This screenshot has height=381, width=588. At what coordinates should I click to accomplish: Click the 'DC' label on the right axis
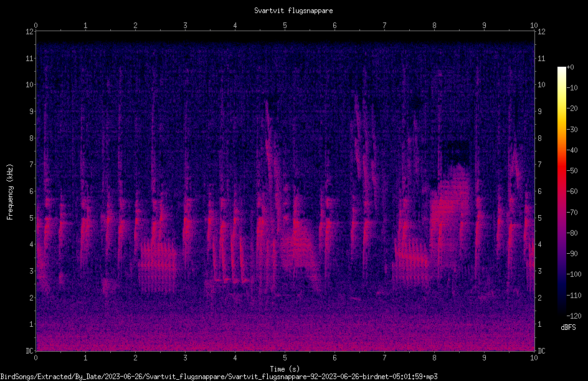click(x=541, y=351)
